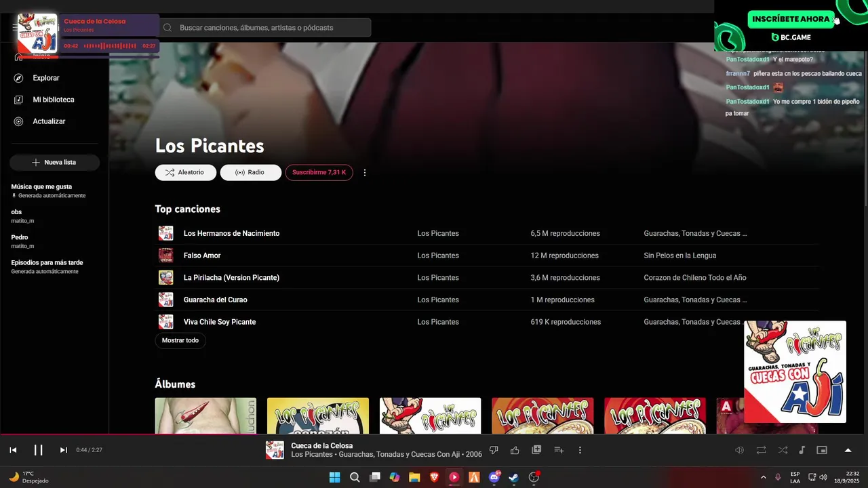Open miniplayer picture-in-picture

coord(822,450)
